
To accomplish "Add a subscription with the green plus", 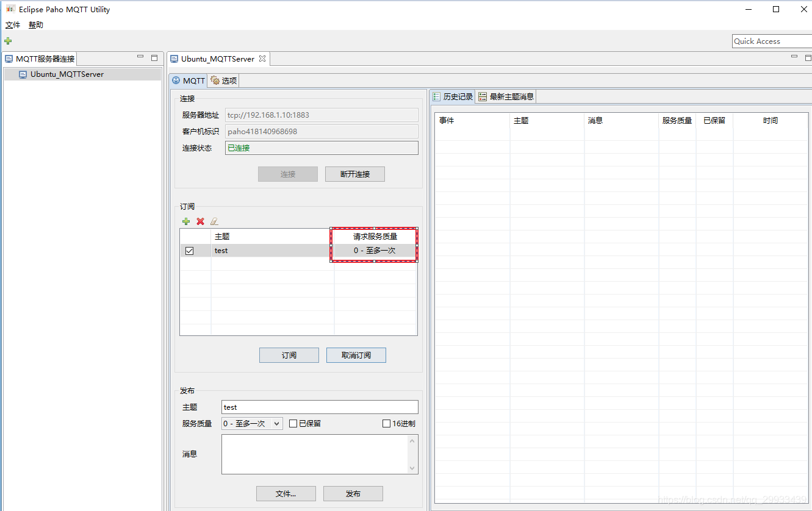I will point(186,221).
